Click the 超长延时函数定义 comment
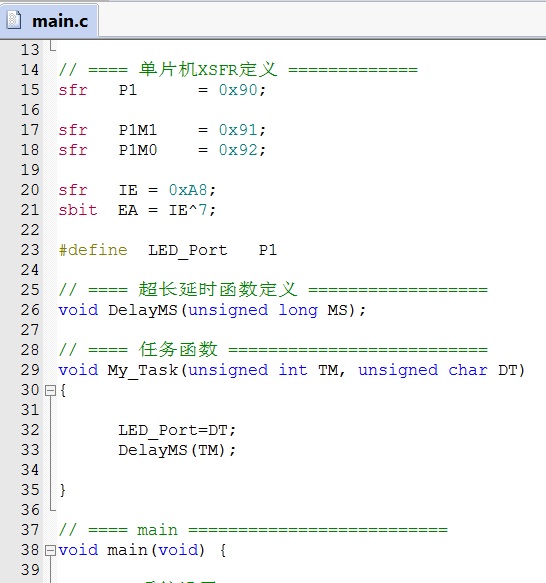Screen dimensions: 546x583 pyautogui.click(x=218, y=290)
